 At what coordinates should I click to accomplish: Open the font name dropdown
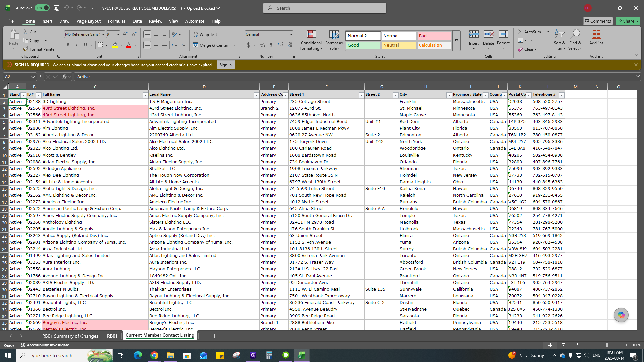click(x=103, y=34)
